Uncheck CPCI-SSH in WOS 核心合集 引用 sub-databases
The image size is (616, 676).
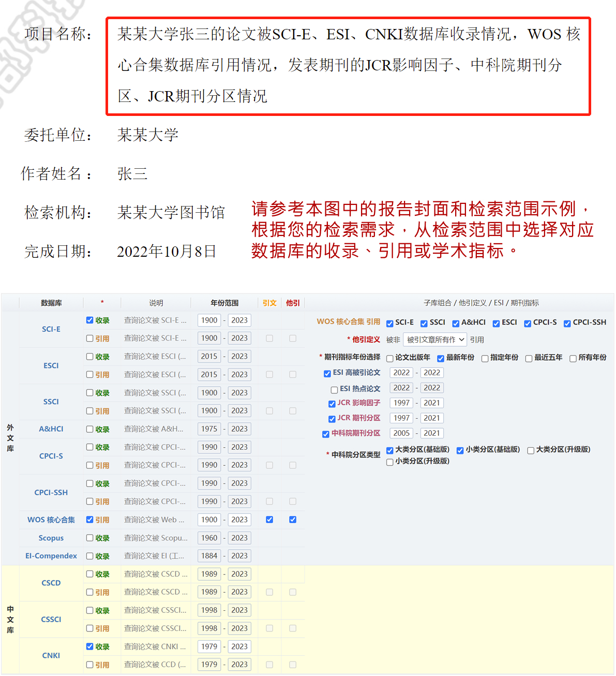pyautogui.click(x=567, y=324)
